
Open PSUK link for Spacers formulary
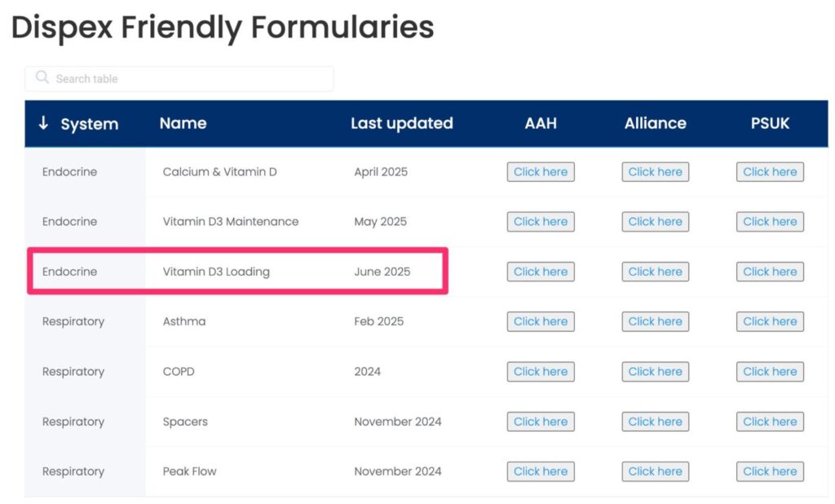pyautogui.click(x=770, y=422)
